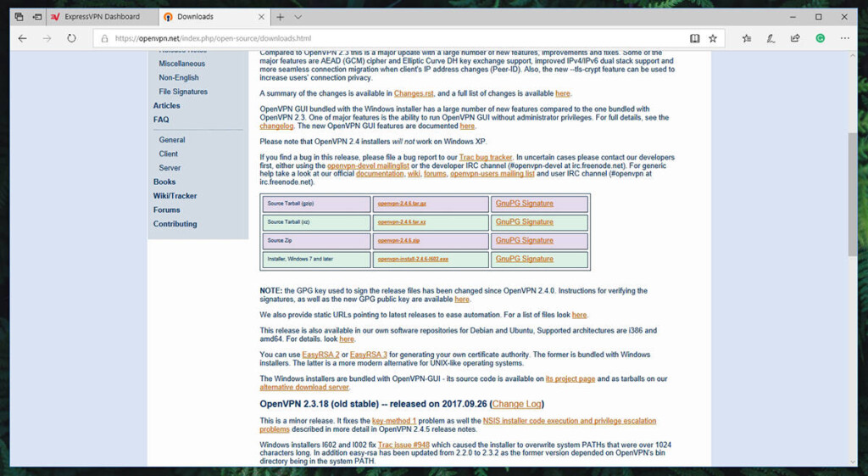Click scrollbar down arrow
Viewport: 868px width, 476px height.
point(852,461)
